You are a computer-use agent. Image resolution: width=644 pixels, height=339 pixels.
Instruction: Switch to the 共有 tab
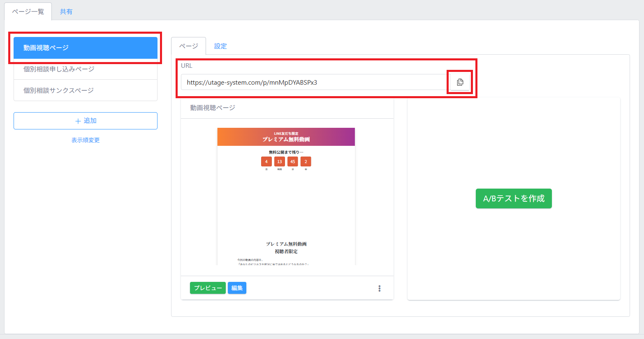tap(66, 12)
